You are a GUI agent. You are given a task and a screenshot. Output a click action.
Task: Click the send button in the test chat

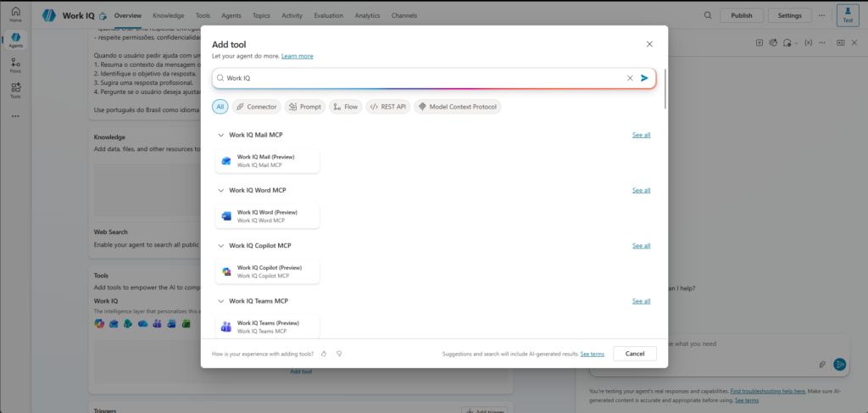[840, 365]
